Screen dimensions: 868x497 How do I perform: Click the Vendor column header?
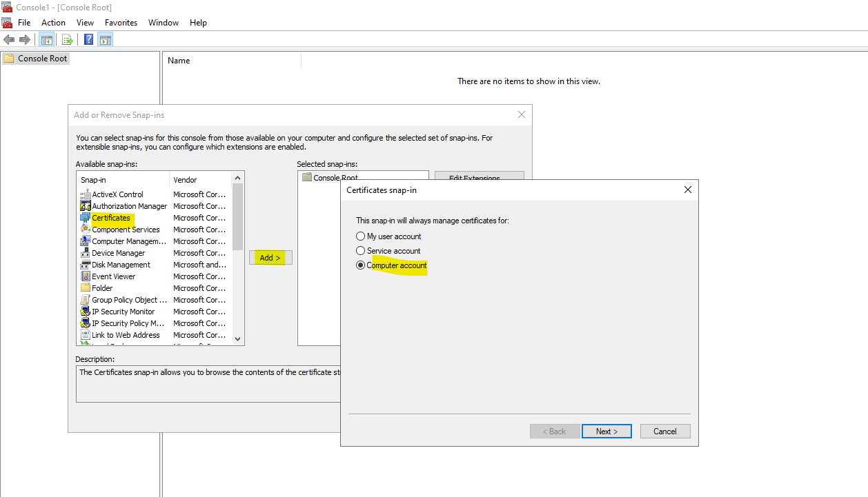(x=201, y=180)
